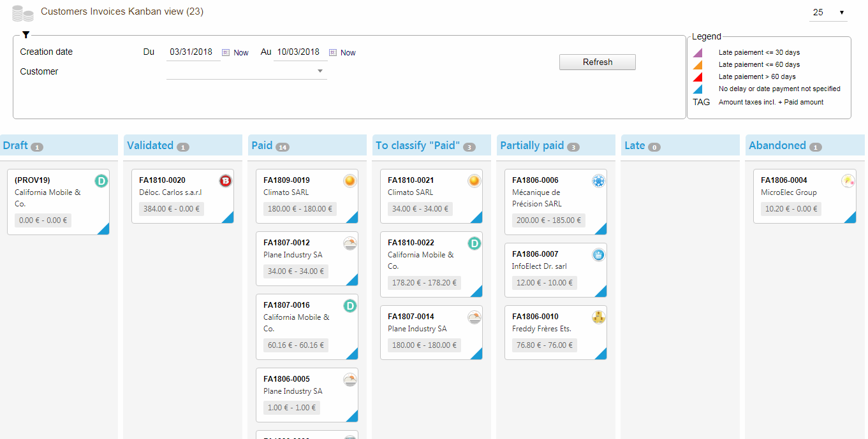Set end date to Now
Viewport: 868px width, 439px height.
point(348,53)
